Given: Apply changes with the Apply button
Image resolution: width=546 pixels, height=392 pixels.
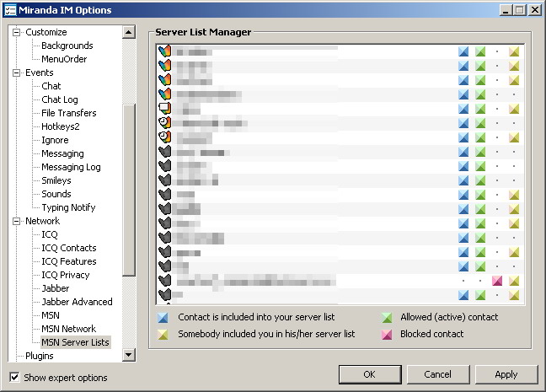Looking at the screenshot, I should pyautogui.click(x=506, y=374).
